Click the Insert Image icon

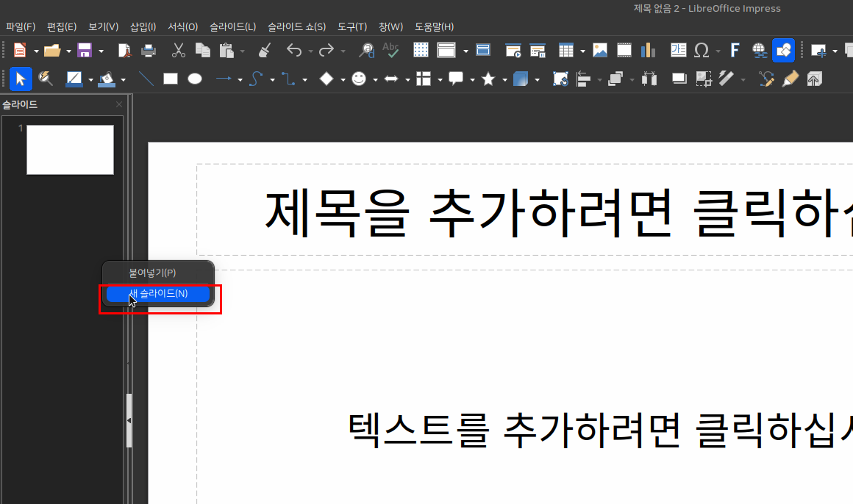(600, 51)
